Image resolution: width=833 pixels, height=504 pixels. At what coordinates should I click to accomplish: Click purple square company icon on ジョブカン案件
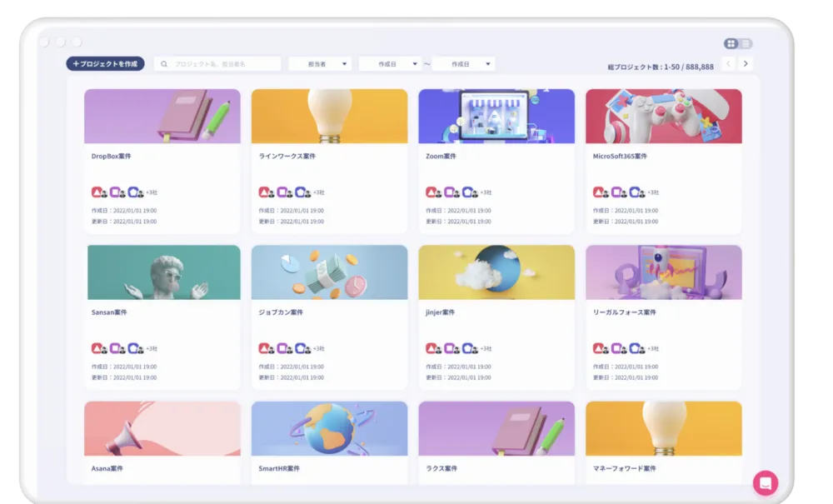pyautogui.click(x=282, y=348)
